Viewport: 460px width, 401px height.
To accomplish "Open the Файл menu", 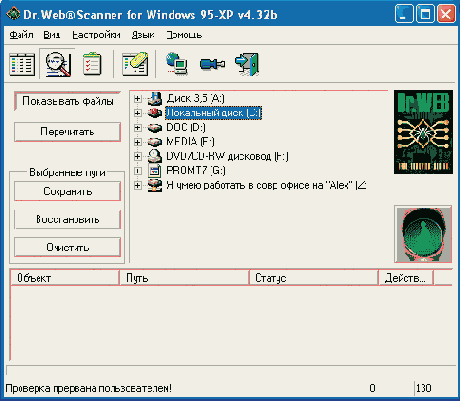I will (21, 35).
